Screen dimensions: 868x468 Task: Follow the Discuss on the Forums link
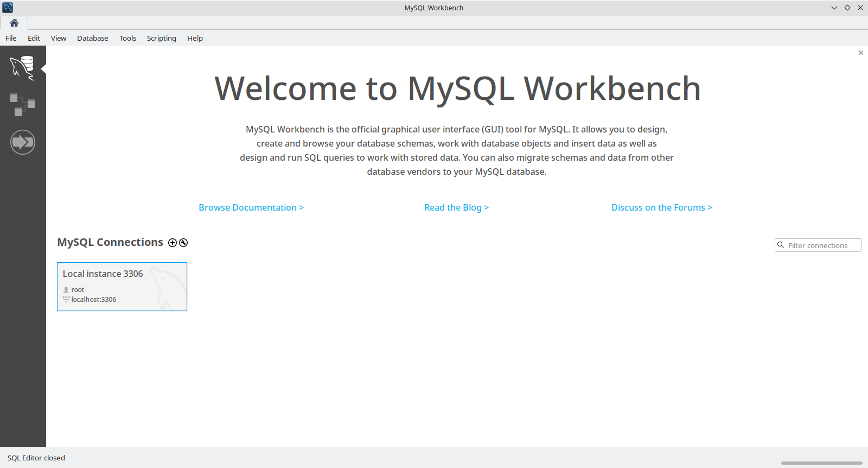click(662, 207)
